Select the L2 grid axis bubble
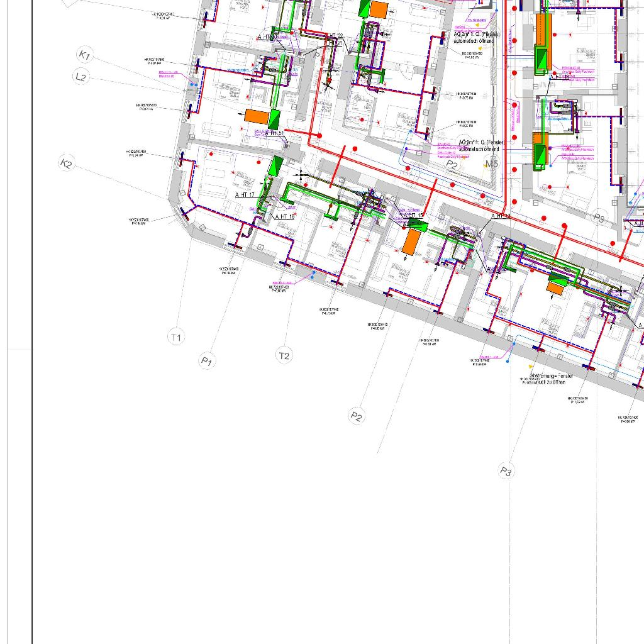Screen dimensions: 644x644 tap(81, 77)
